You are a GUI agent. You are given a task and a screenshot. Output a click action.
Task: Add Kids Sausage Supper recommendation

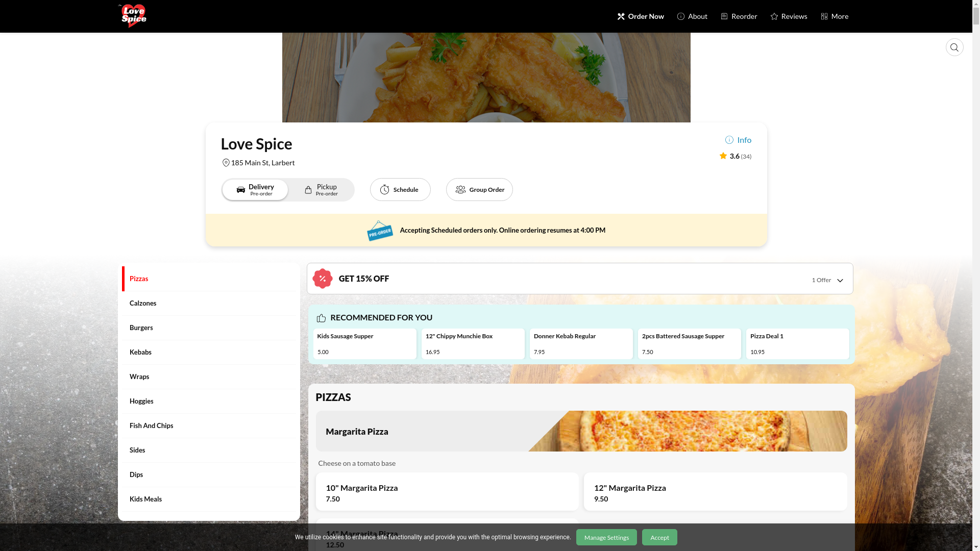point(365,344)
